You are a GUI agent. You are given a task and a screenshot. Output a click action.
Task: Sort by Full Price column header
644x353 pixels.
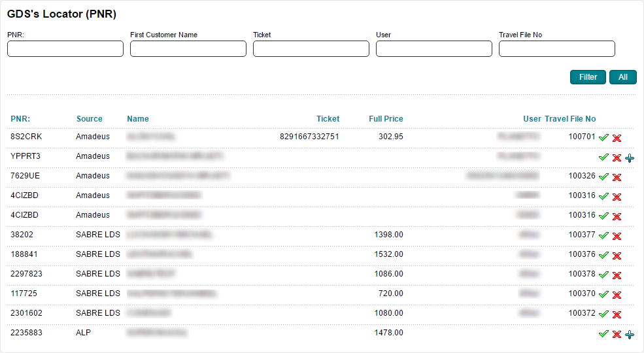[x=386, y=119]
